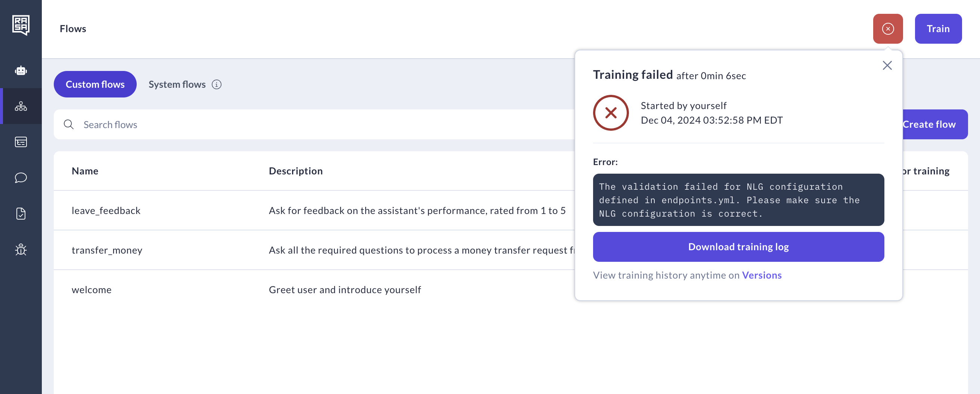Close the Training failed popup
Image resolution: width=980 pixels, height=394 pixels.
[x=887, y=65]
